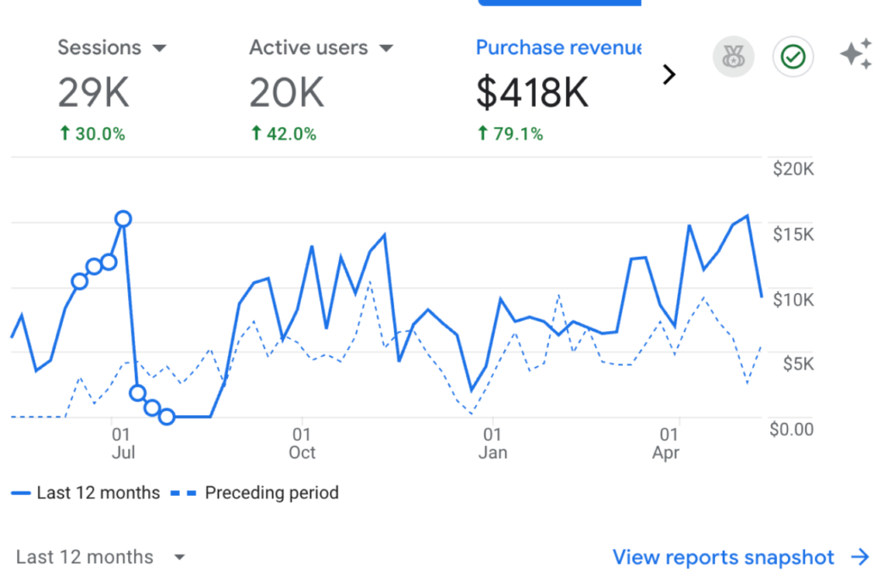Click the lowest circled data point at $0

167,417
